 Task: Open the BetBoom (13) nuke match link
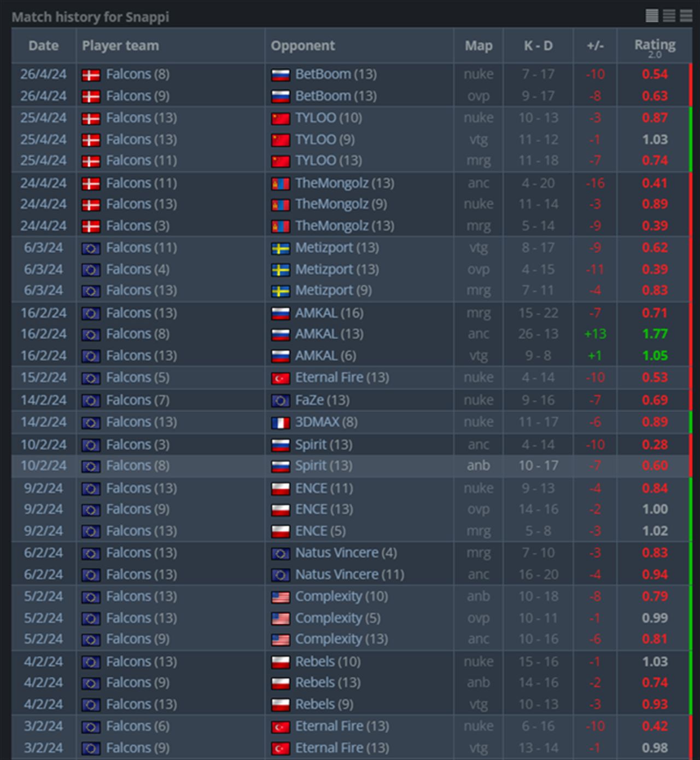pyautogui.click(x=336, y=74)
